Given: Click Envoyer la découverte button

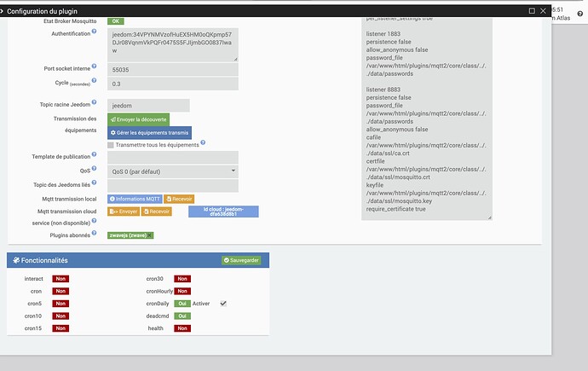Looking at the screenshot, I should (138, 119).
